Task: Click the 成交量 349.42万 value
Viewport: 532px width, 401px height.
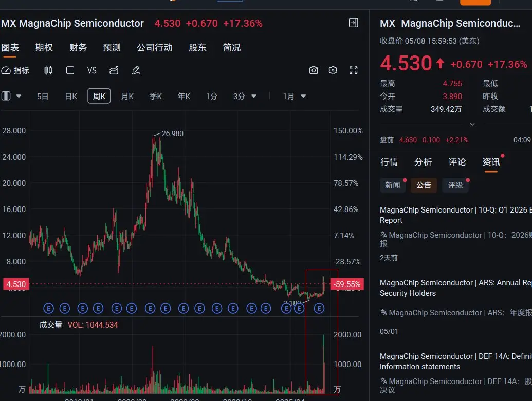Action: pyautogui.click(x=446, y=109)
